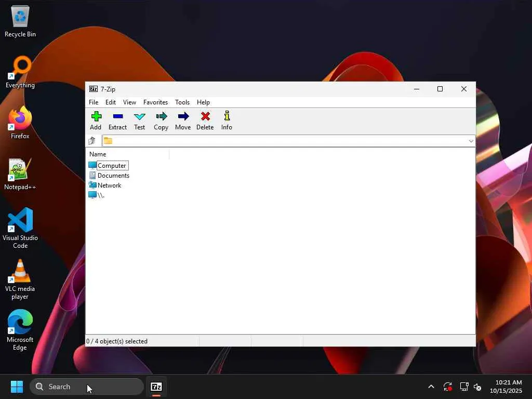Open the Favorites menu
532x399 pixels.
[x=155, y=102]
